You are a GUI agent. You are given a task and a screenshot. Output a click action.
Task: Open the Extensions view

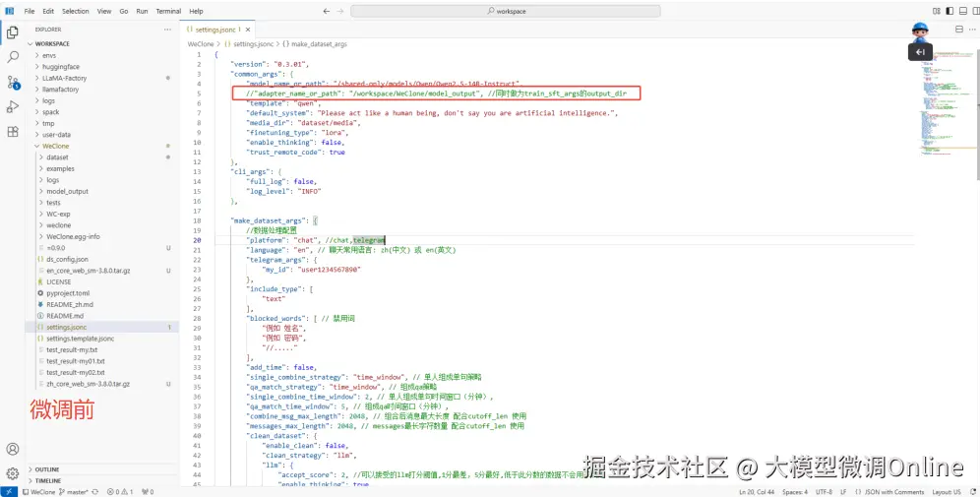coord(13,132)
